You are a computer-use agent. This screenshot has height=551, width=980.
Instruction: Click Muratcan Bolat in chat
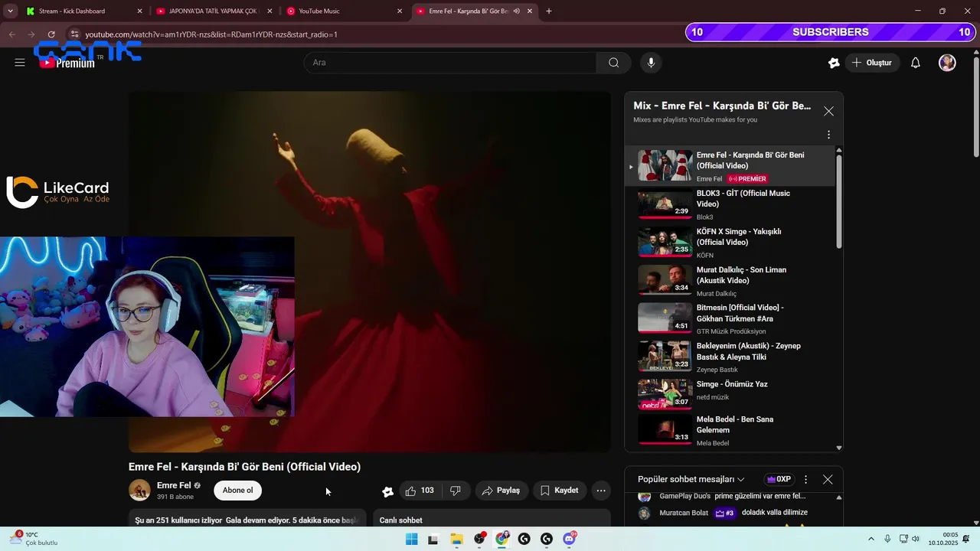click(x=684, y=513)
